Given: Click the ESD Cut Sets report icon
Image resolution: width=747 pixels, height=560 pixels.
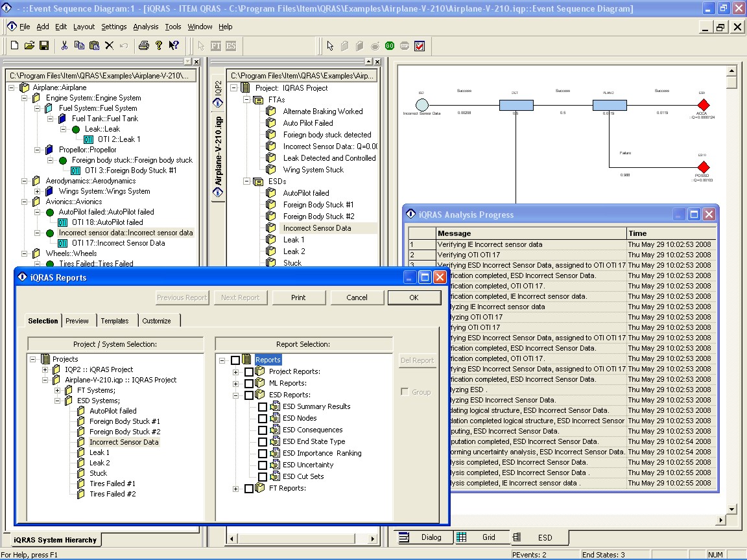Looking at the screenshot, I should [275, 476].
